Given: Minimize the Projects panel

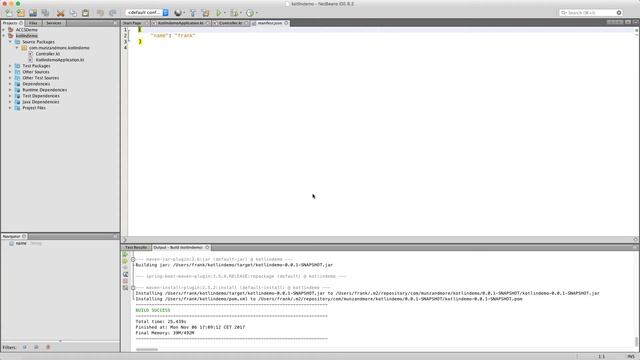Looking at the screenshot, I should pos(116,23).
